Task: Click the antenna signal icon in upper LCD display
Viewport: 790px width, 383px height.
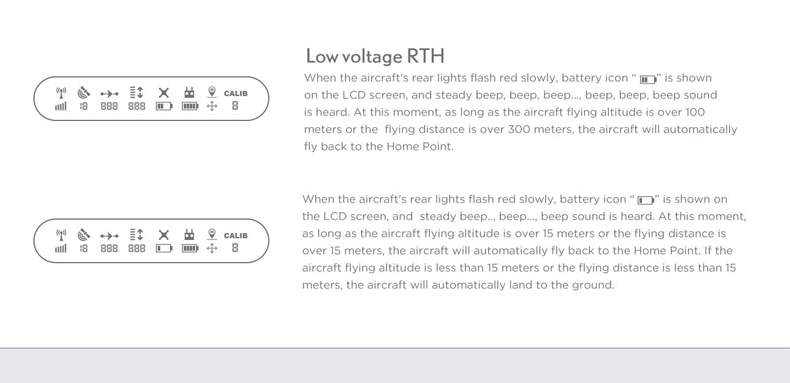Action: point(61,93)
